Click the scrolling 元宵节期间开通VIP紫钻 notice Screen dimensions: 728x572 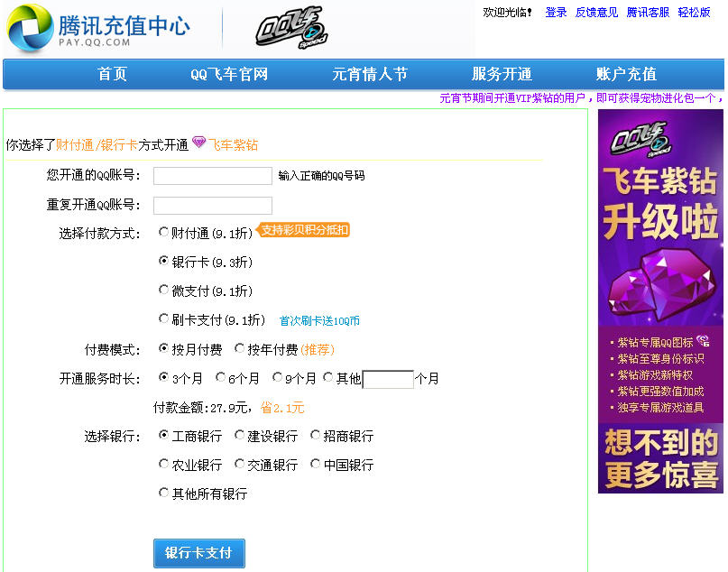[581, 98]
